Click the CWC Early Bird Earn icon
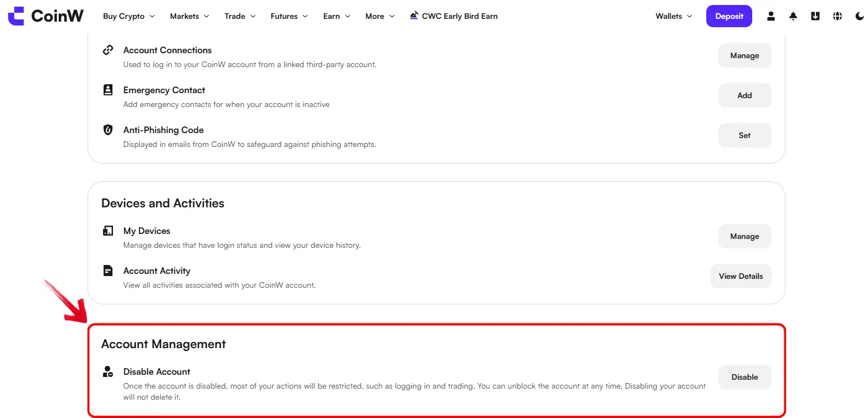Image resolution: width=868 pixels, height=418 pixels. click(414, 16)
